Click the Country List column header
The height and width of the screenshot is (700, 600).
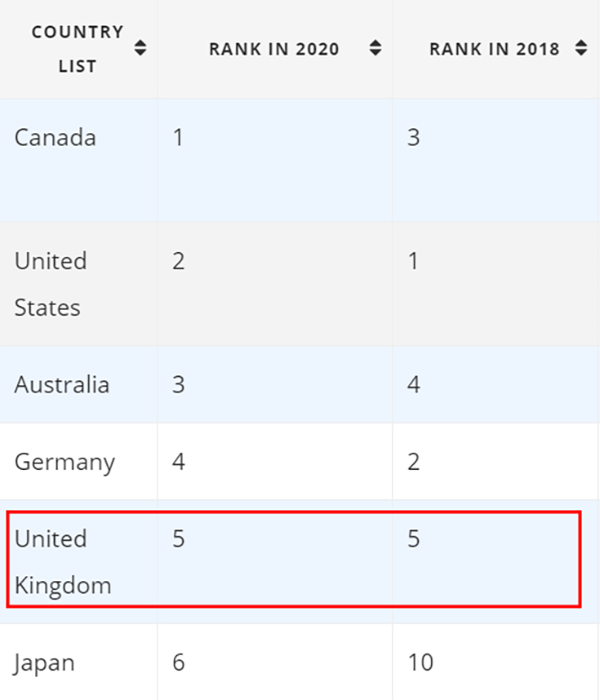(77, 48)
